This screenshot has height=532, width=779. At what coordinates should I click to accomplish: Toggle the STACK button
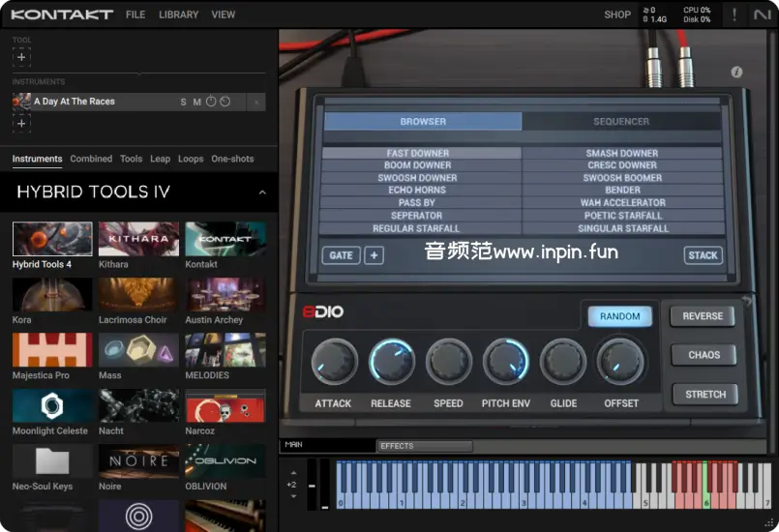(x=703, y=255)
